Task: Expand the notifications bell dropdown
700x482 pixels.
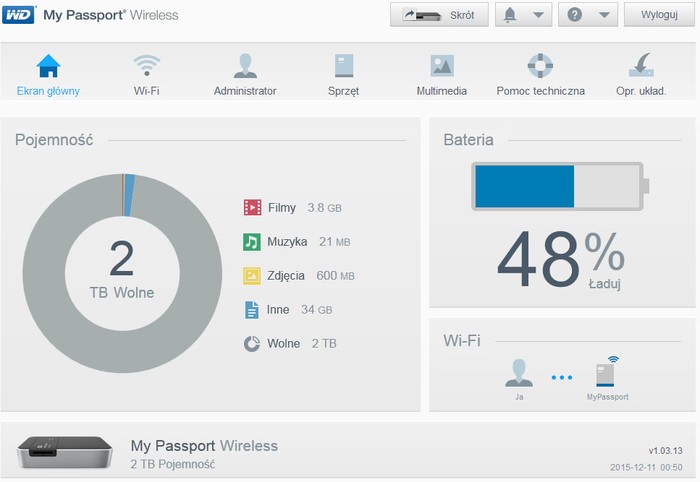Action: point(523,15)
